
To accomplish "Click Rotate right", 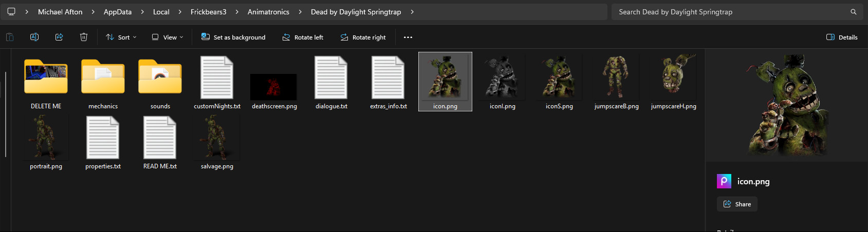I will tap(363, 37).
